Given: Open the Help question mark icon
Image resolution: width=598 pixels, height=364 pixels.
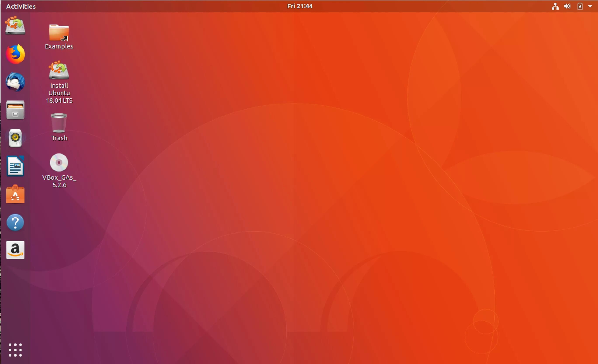Looking at the screenshot, I should pyautogui.click(x=15, y=222).
